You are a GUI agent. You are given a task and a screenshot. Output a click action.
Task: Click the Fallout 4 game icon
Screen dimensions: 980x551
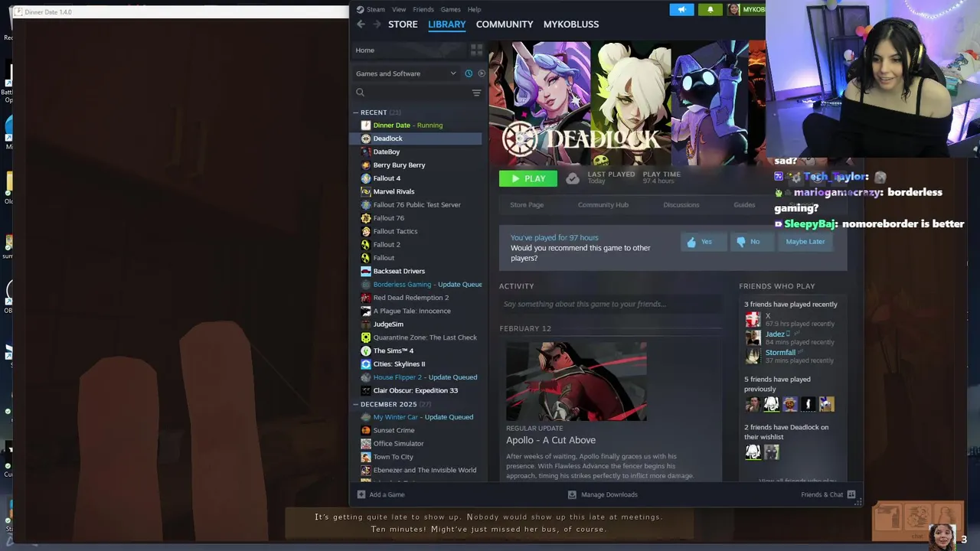[366, 178]
